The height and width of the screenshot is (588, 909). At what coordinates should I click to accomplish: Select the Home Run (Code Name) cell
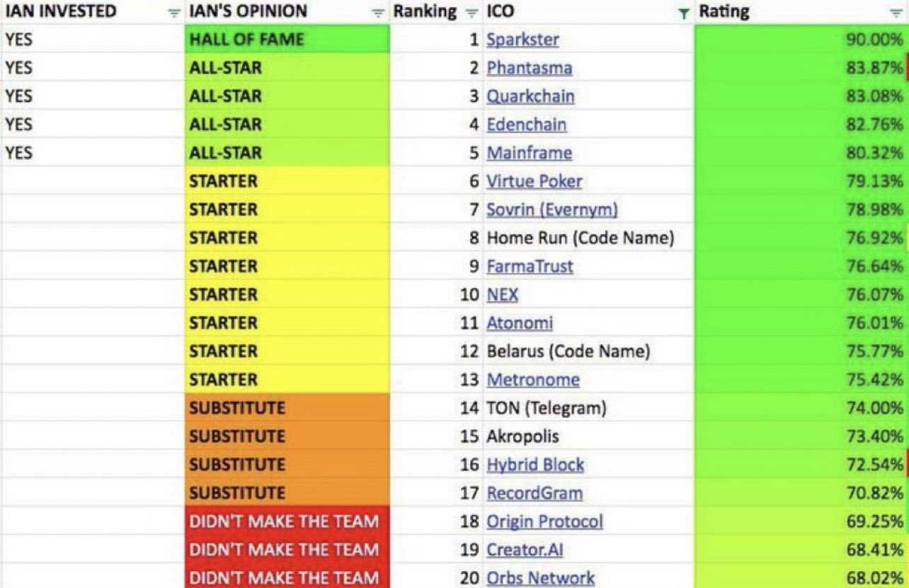click(580, 238)
